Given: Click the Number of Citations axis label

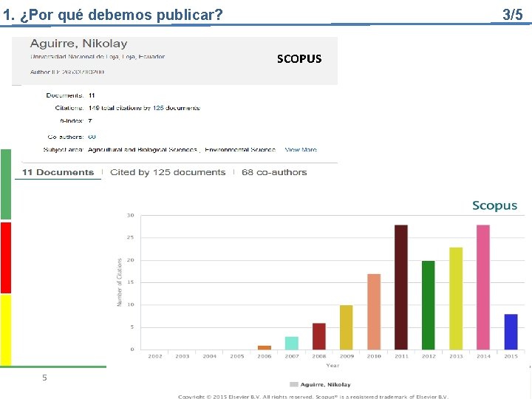Looking at the screenshot, I should [x=120, y=282].
